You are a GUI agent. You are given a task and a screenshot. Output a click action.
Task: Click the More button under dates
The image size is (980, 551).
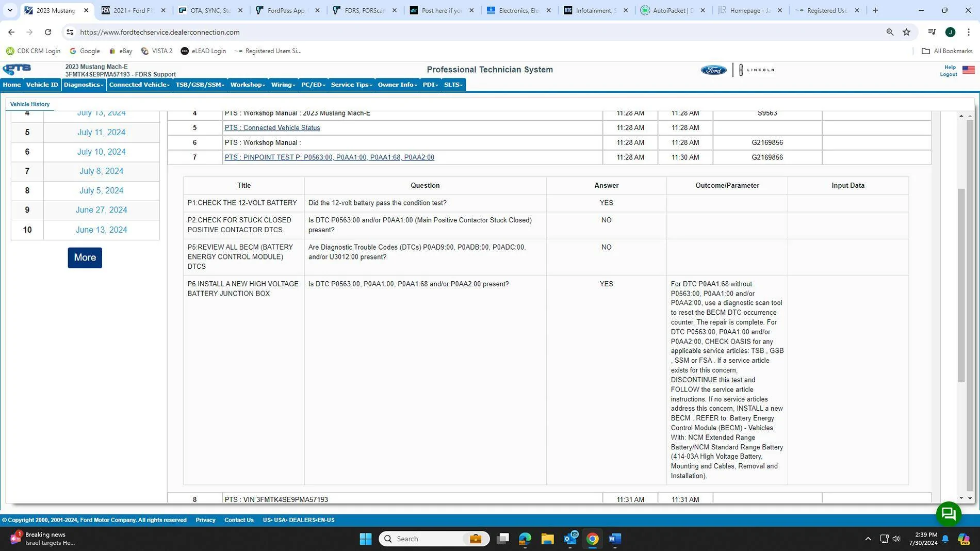tap(85, 257)
